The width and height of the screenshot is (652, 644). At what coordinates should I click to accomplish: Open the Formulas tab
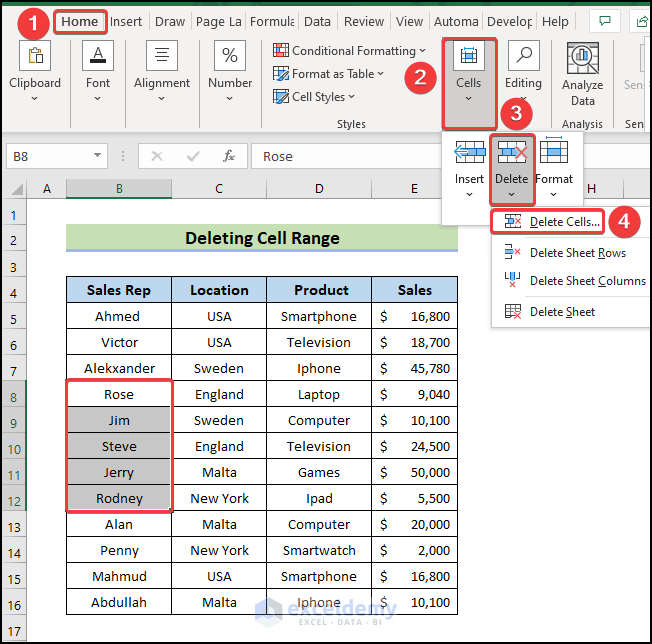tap(272, 21)
